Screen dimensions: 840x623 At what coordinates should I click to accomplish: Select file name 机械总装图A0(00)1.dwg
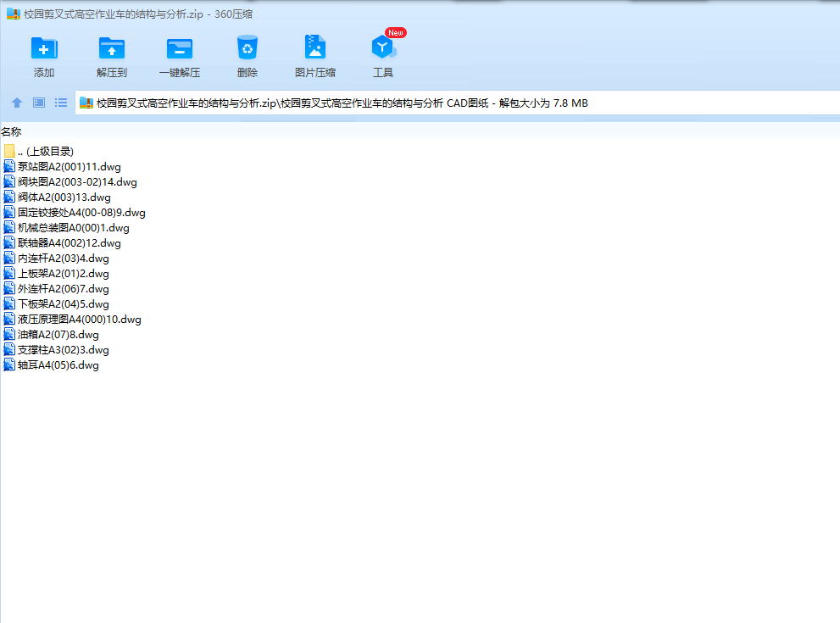[x=74, y=228]
